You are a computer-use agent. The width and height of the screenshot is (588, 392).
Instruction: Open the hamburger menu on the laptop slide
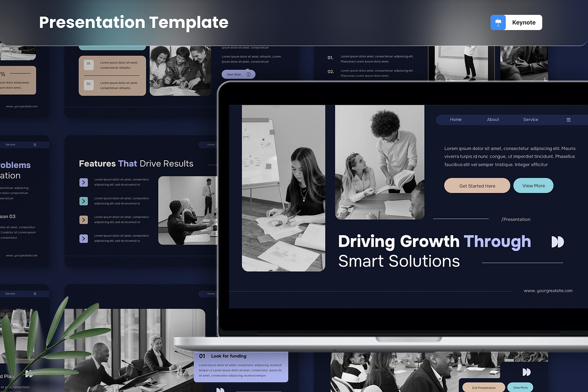568,120
